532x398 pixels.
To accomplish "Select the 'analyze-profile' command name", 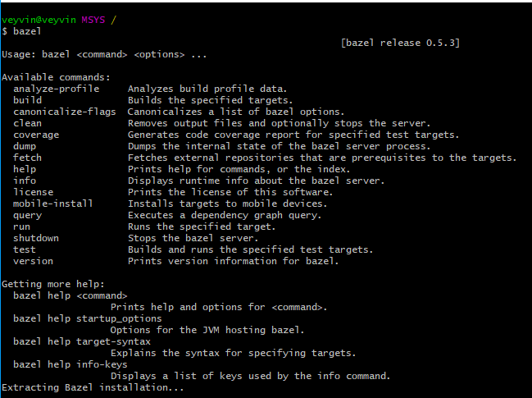I will pyautogui.click(x=57, y=89).
